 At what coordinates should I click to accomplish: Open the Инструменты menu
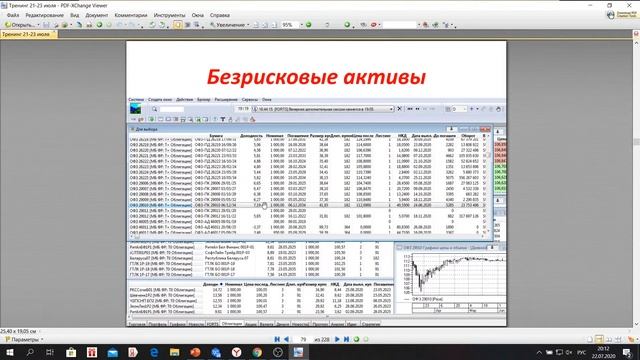[x=169, y=15]
